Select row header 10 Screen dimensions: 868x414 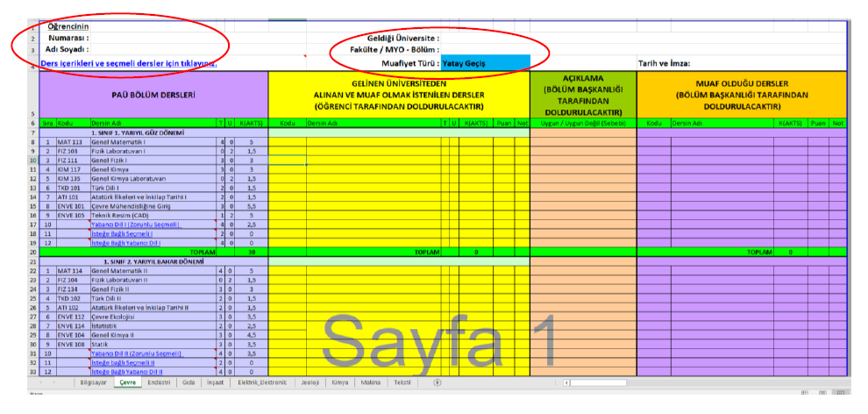(32, 161)
